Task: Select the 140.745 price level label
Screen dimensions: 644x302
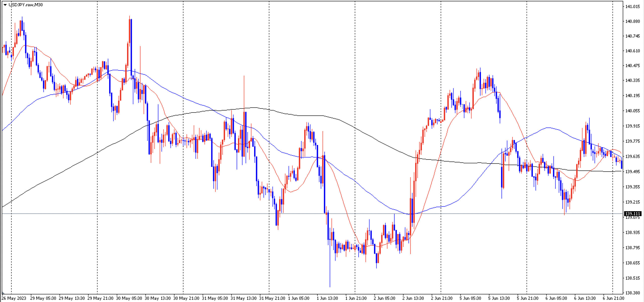Action: click(x=632, y=36)
